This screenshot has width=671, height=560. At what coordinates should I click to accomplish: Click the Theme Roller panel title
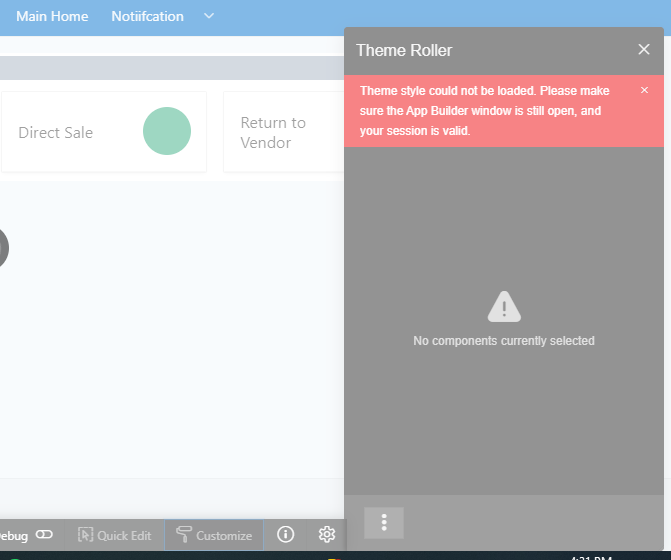404,50
